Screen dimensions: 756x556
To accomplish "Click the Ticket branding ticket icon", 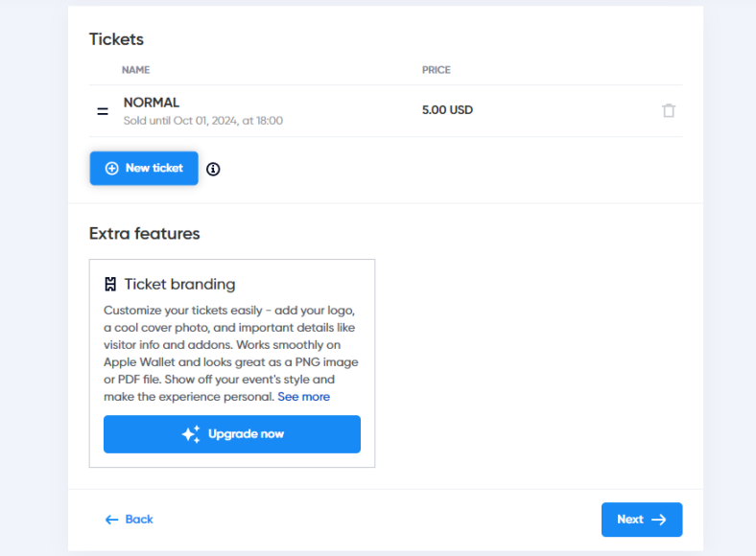I will point(110,285).
